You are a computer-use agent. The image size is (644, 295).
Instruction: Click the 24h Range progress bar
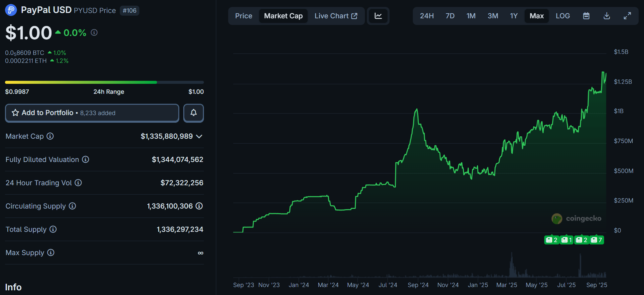click(x=104, y=82)
